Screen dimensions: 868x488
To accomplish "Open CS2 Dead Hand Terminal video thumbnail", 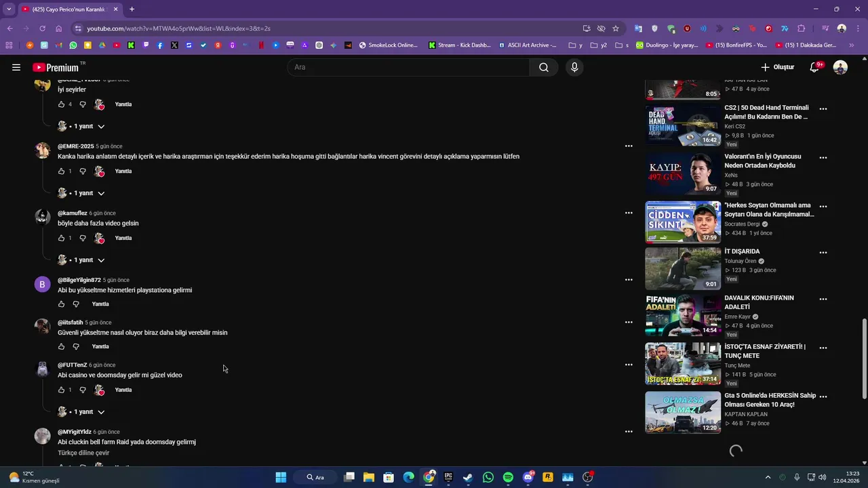I will [683, 125].
